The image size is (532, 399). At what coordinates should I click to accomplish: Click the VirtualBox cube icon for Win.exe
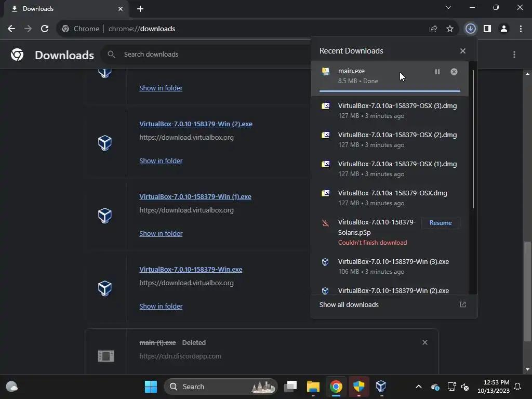pyautogui.click(x=105, y=288)
